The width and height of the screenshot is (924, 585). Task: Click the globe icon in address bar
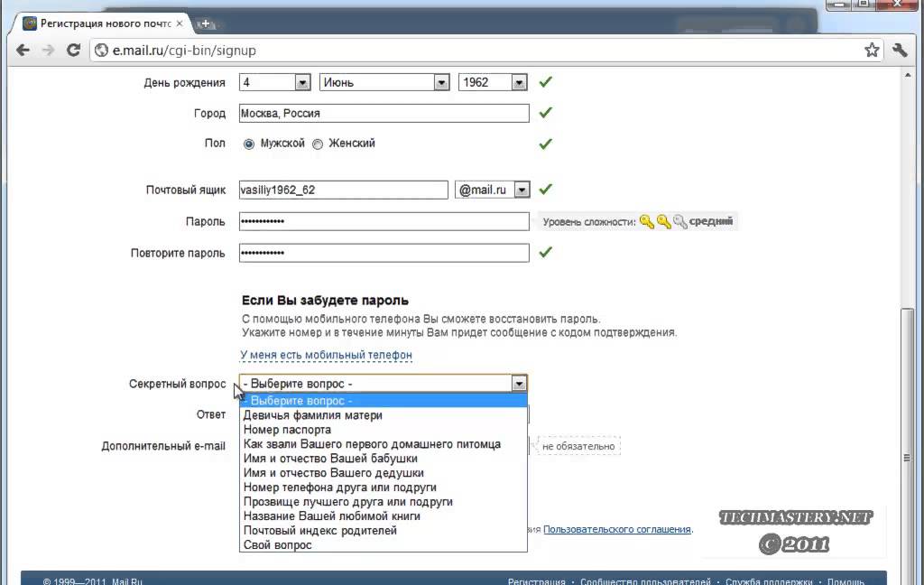point(102,51)
